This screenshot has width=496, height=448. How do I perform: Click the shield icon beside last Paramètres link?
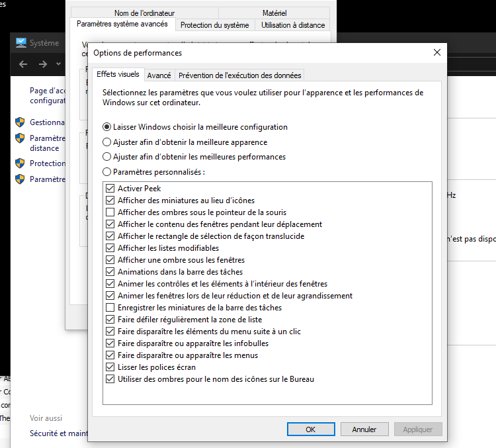click(x=20, y=179)
